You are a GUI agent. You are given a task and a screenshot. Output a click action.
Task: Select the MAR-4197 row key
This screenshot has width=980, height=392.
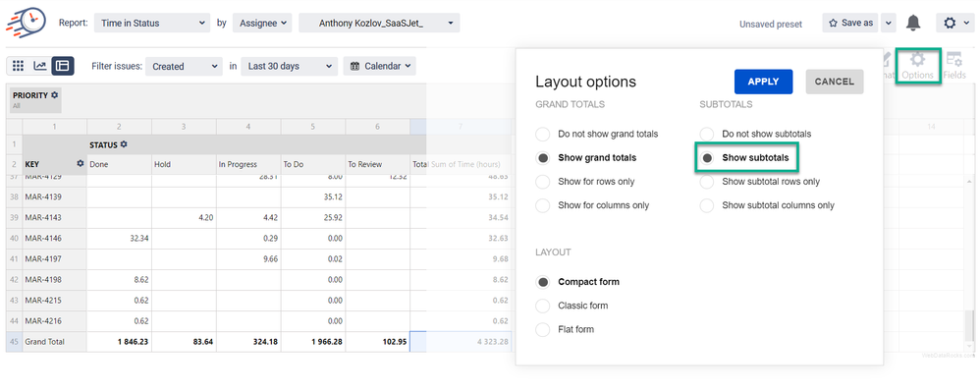[x=55, y=258]
